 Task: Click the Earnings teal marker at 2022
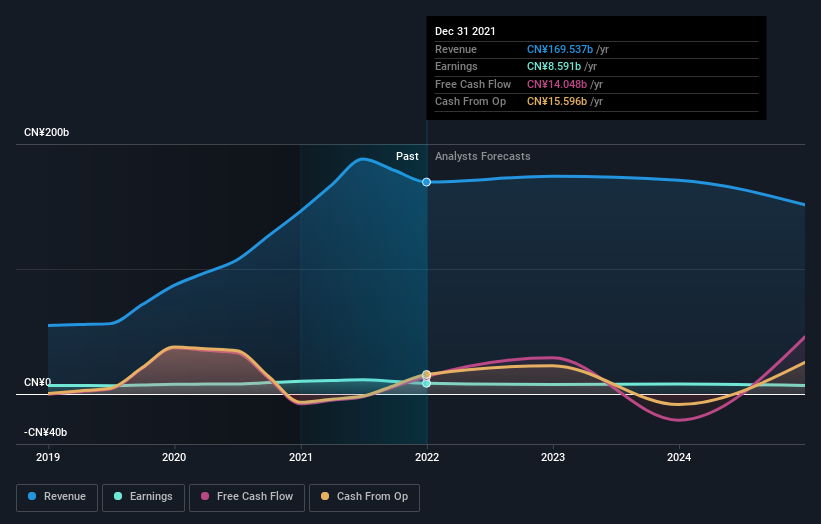427,383
